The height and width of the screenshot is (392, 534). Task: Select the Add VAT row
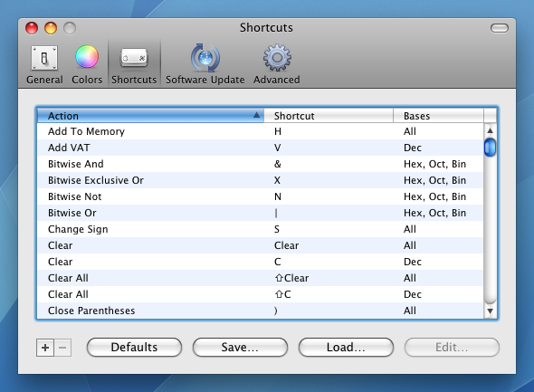260,148
